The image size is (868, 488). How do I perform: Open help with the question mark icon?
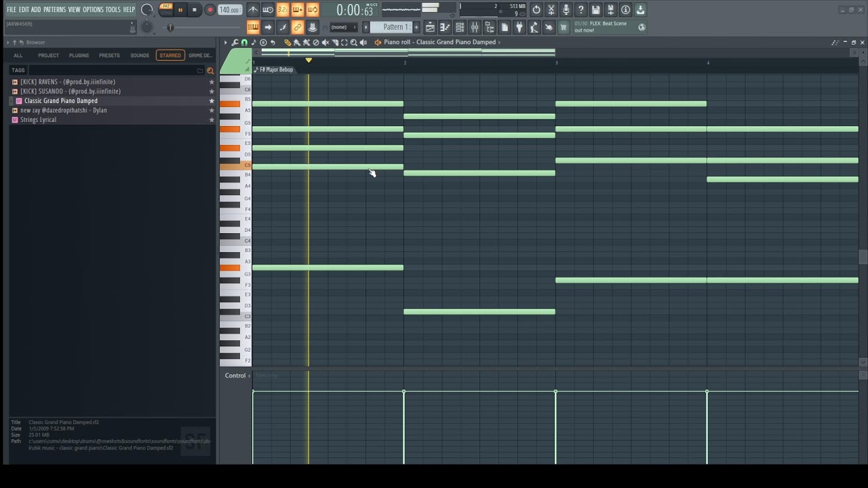pyautogui.click(x=581, y=9)
